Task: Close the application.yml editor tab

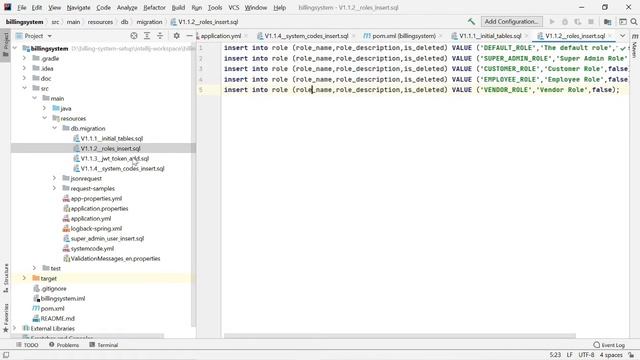Action: 246,36
